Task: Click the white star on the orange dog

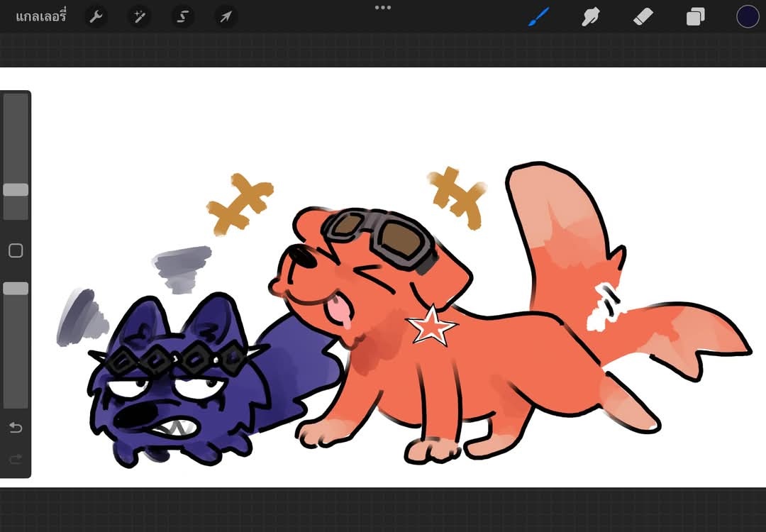Action: click(431, 326)
